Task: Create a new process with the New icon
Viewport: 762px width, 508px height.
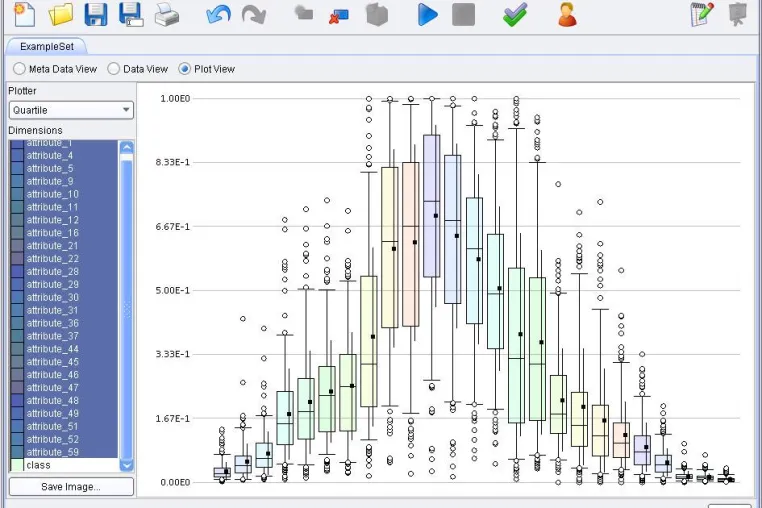Action: coord(24,14)
